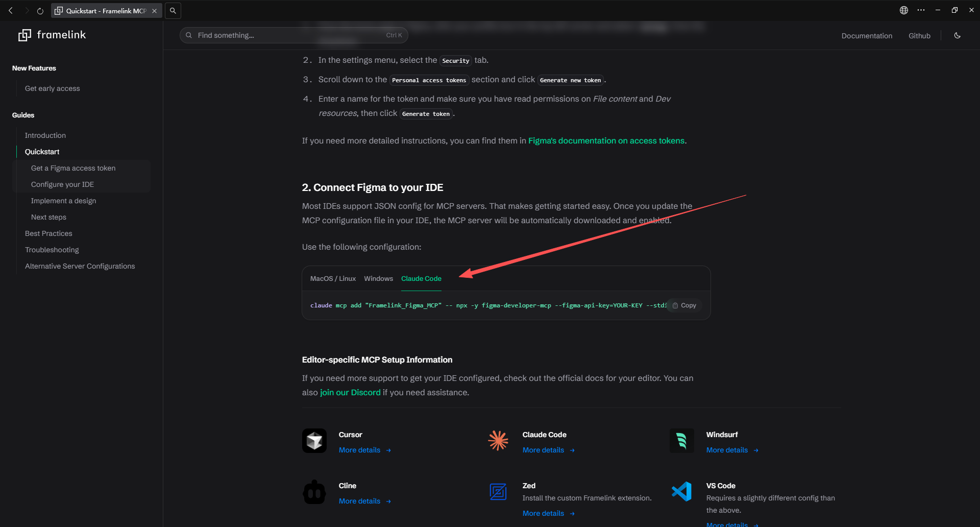
Task: Jump to Next steps section
Action: [x=49, y=217]
